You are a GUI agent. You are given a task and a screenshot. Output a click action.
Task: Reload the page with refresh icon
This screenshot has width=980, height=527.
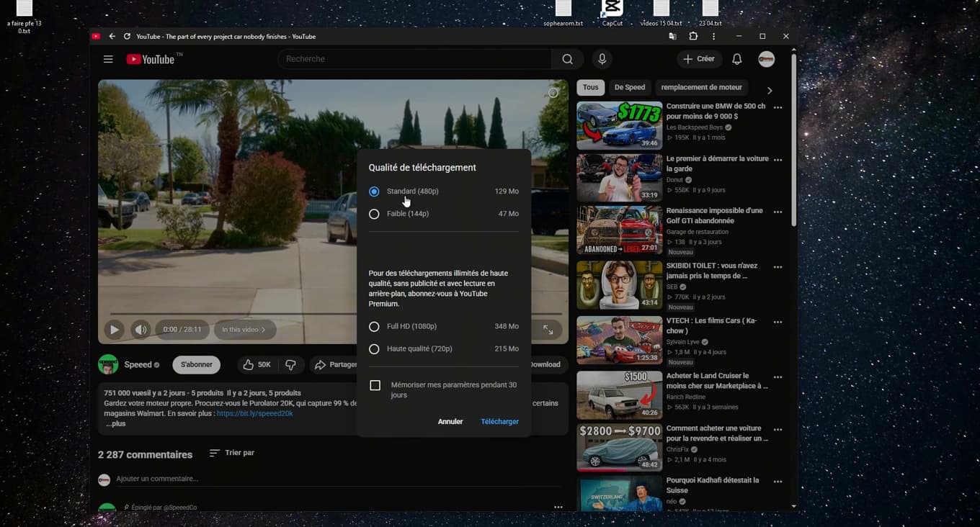[x=127, y=36]
